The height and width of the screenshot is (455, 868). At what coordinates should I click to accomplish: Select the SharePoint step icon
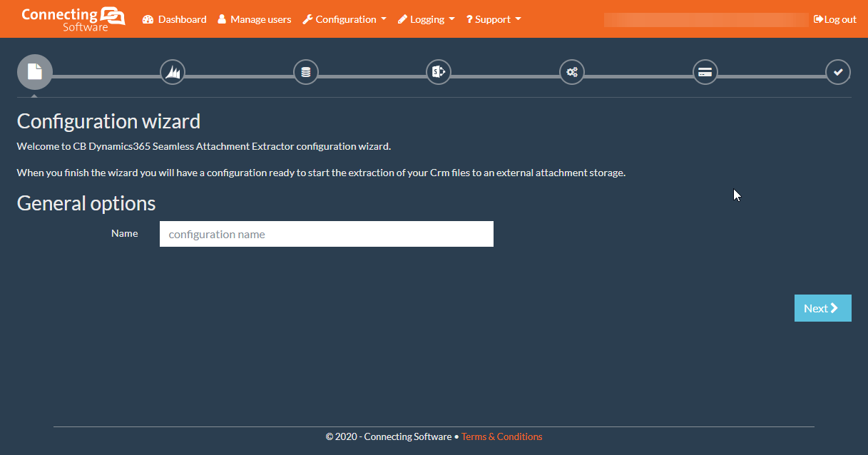(439, 72)
